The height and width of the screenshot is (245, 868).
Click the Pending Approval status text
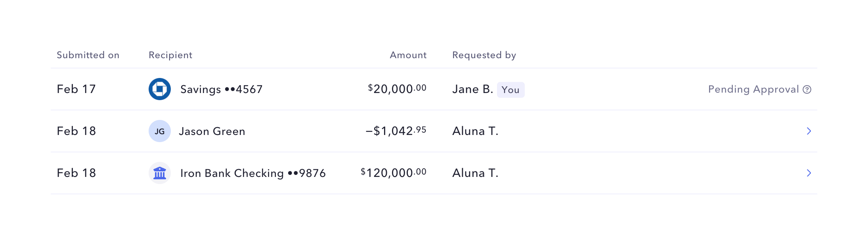tap(753, 89)
